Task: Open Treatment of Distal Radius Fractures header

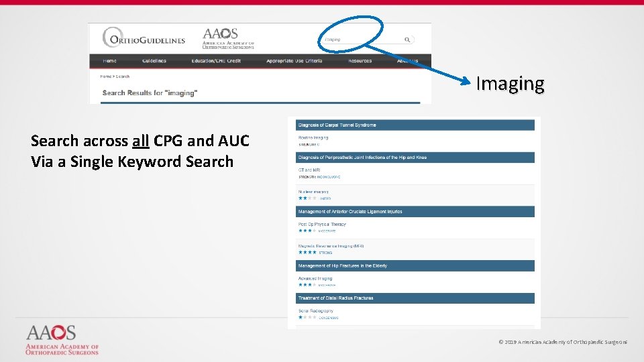Action: pos(415,298)
